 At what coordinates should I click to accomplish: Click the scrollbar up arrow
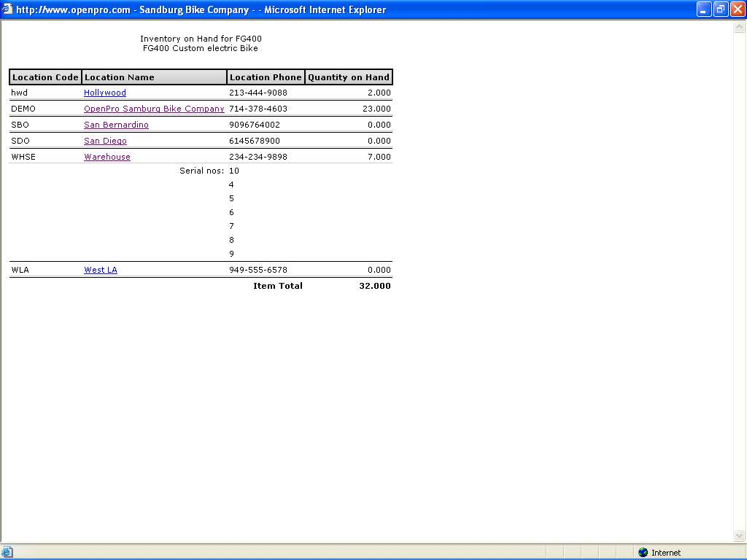pyautogui.click(x=740, y=26)
